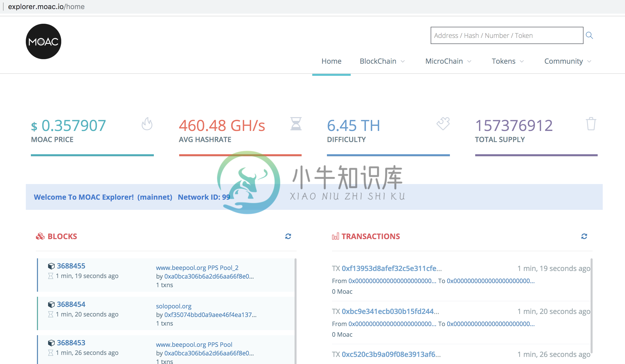This screenshot has width=625, height=364.
Task: Expand the Tokens dropdown chevron
Action: (522, 61)
